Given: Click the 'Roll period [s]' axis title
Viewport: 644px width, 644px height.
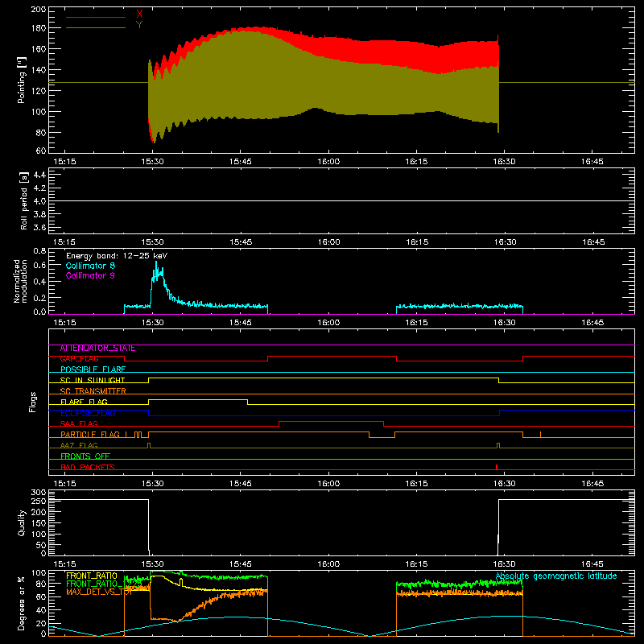Looking at the screenshot, I should coord(24,200).
